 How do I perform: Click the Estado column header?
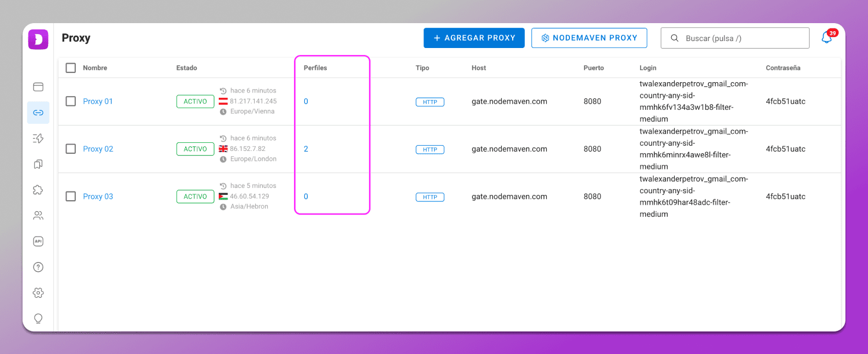tap(187, 68)
